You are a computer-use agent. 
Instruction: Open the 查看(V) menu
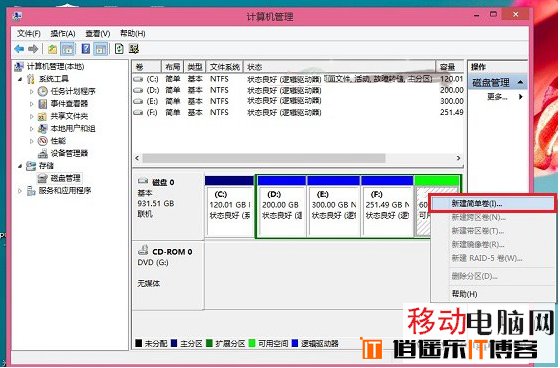(x=98, y=34)
